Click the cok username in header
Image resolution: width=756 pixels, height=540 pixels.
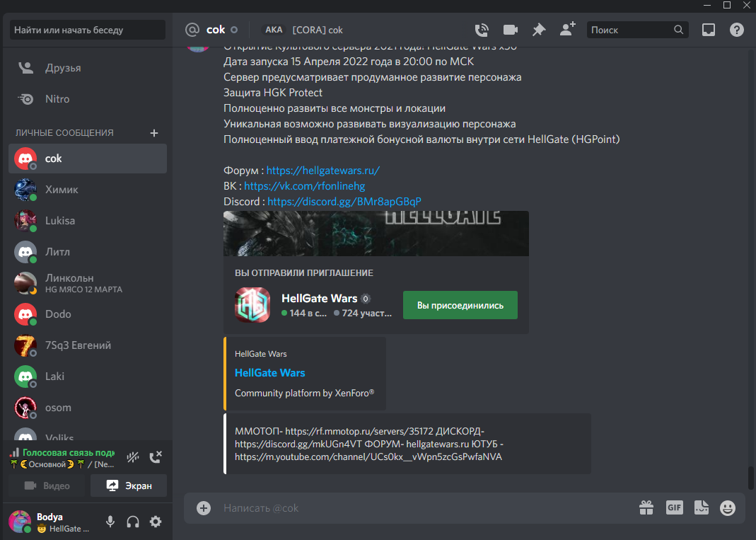[216, 30]
